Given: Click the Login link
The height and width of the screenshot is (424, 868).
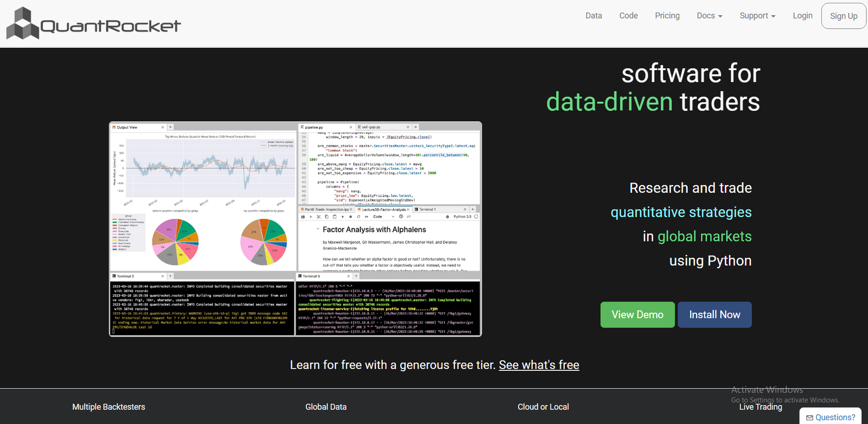Looking at the screenshot, I should pos(802,16).
